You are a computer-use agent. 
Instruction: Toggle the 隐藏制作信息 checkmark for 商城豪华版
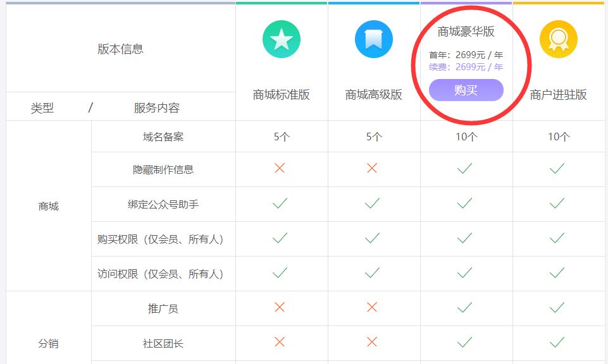tap(466, 169)
